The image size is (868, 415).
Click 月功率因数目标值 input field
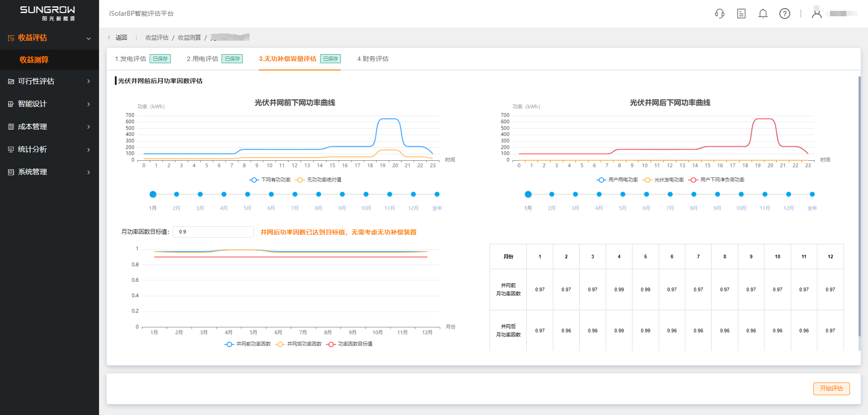pos(213,232)
